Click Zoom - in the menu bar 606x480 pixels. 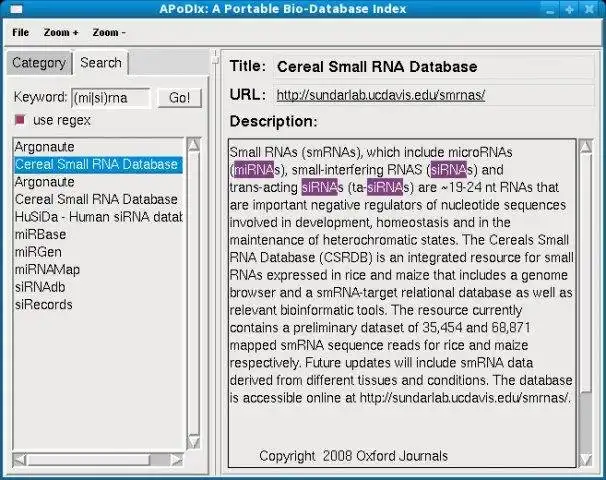point(109,32)
